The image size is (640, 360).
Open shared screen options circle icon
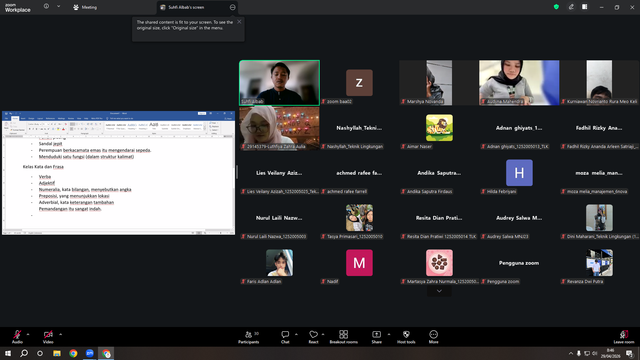(232, 7)
